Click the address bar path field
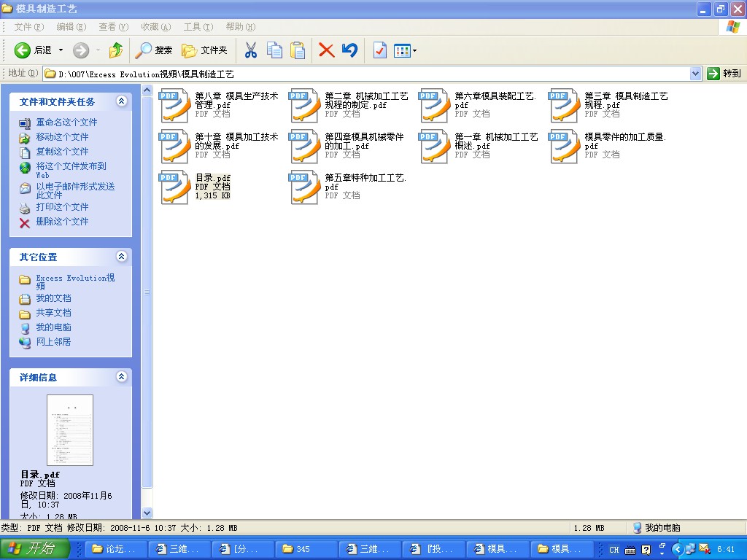Screen dimensions: 747x560 point(367,74)
